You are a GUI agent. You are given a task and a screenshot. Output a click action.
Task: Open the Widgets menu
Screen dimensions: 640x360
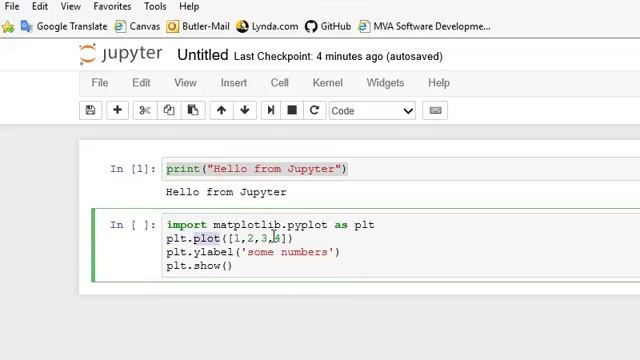click(385, 83)
